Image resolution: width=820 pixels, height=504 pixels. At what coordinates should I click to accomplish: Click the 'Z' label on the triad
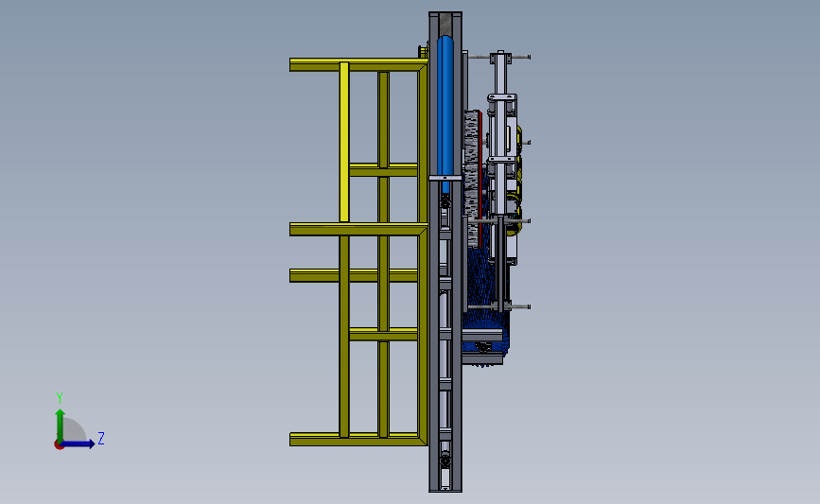click(x=101, y=438)
